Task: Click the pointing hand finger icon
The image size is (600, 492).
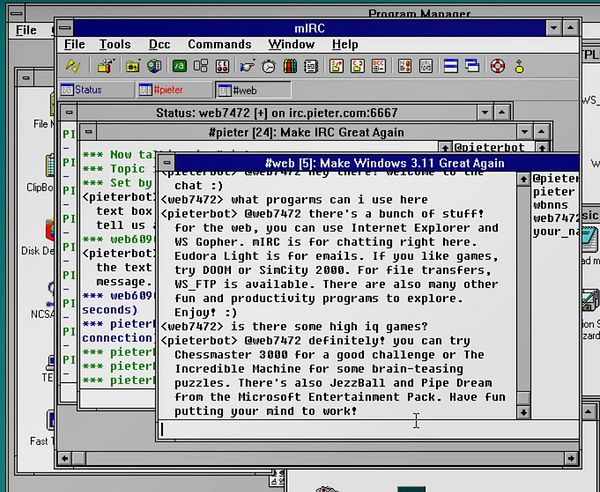Action: [x=247, y=67]
